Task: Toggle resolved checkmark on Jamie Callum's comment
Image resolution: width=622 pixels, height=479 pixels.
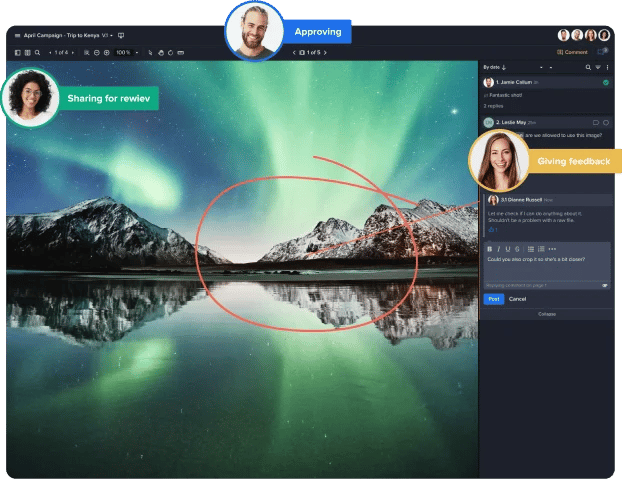Action: click(606, 82)
